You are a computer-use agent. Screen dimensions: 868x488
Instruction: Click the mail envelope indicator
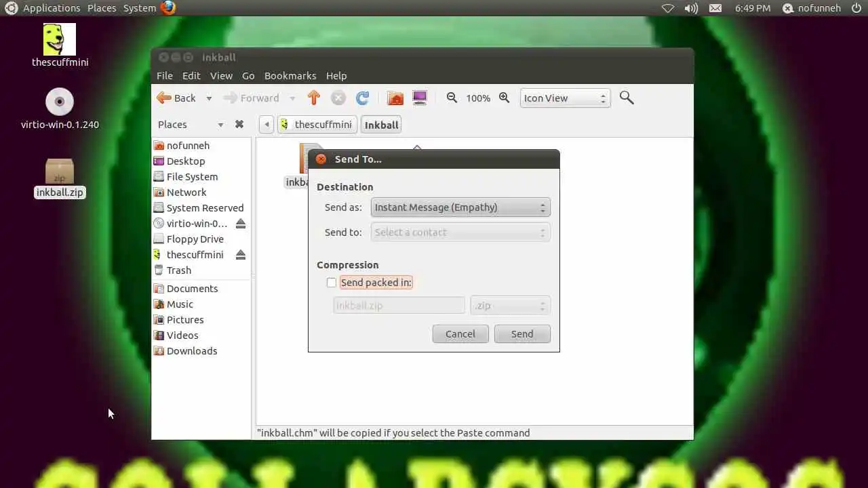(x=715, y=8)
